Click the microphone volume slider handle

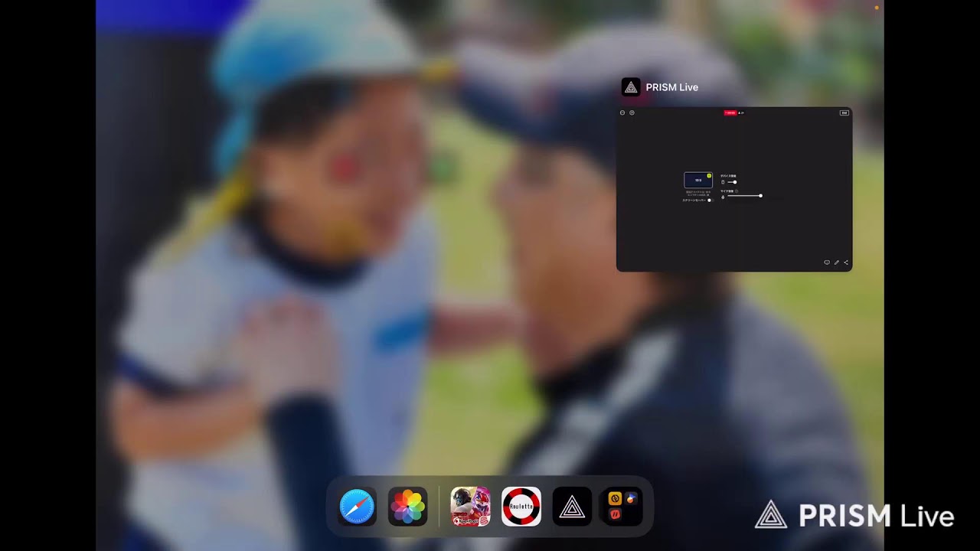[x=760, y=196]
